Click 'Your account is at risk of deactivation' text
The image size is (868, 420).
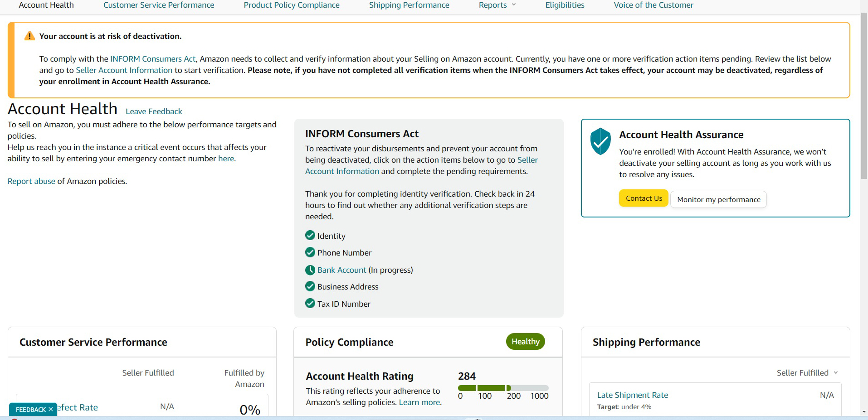click(x=110, y=36)
